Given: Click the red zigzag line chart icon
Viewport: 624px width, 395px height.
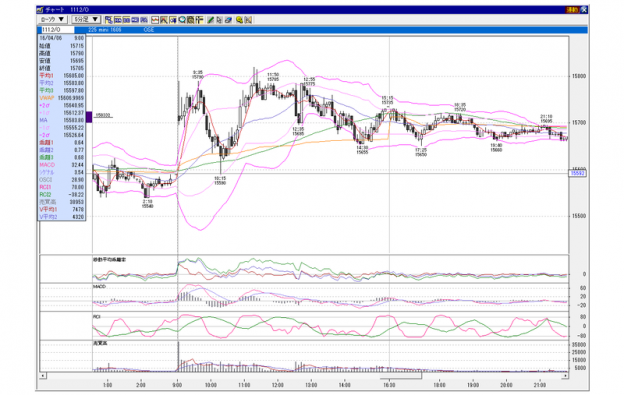Looking at the screenshot, I should (x=155, y=20).
